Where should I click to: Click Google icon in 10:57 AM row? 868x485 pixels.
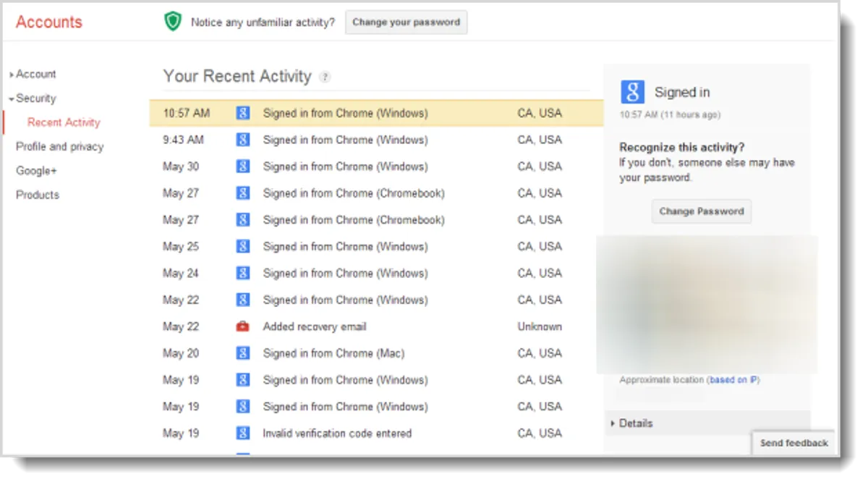pyautogui.click(x=243, y=113)
